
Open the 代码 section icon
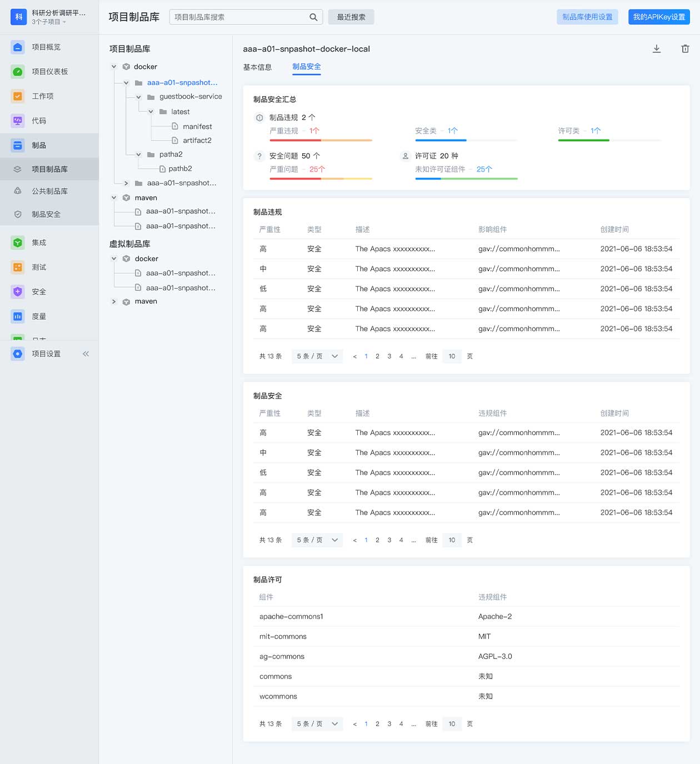(x=18, y=120)
